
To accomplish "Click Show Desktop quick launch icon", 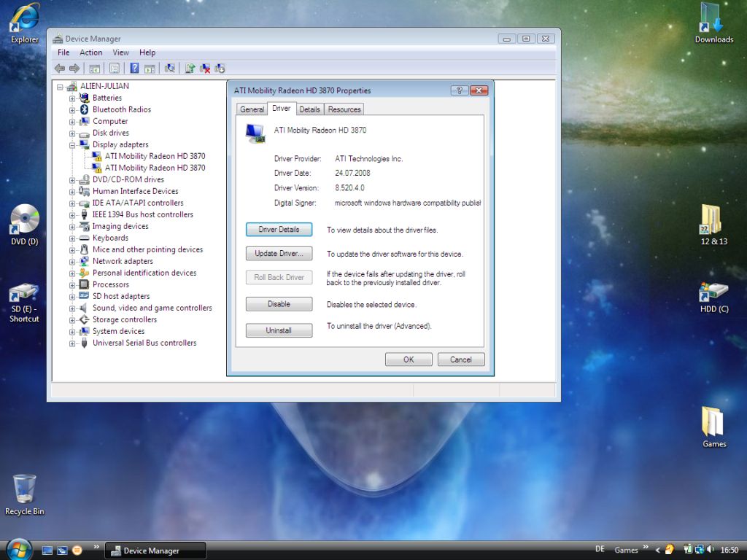I will click(47, 551).
